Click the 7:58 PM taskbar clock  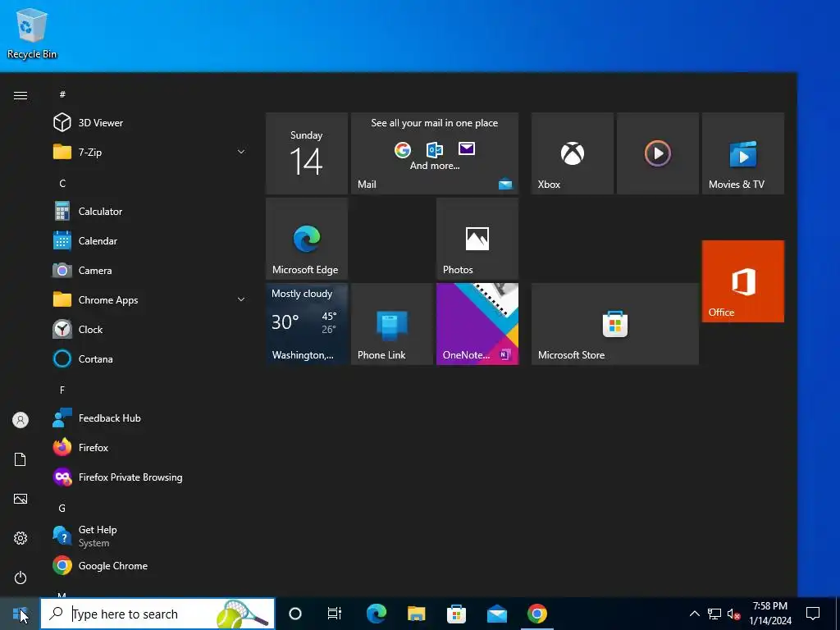769,614
